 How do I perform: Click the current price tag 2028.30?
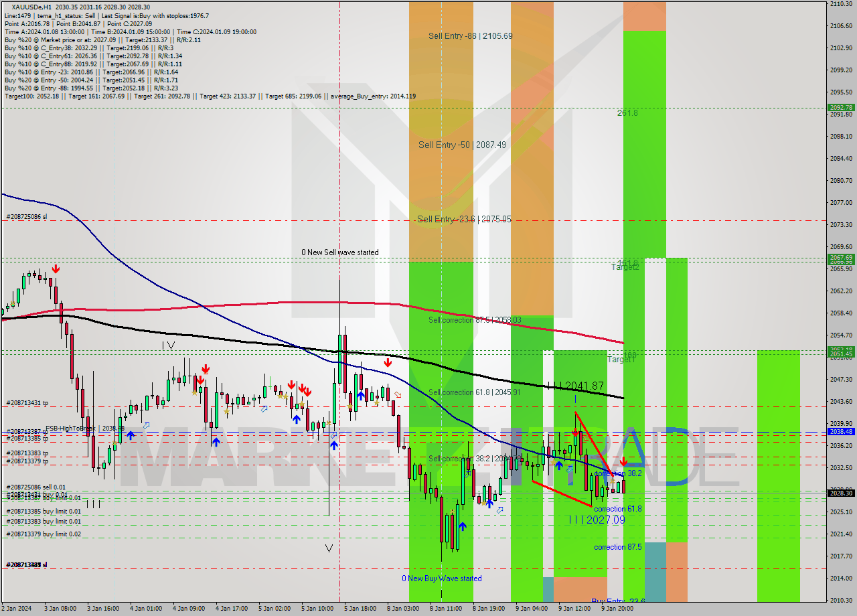(x=841, y=493)
